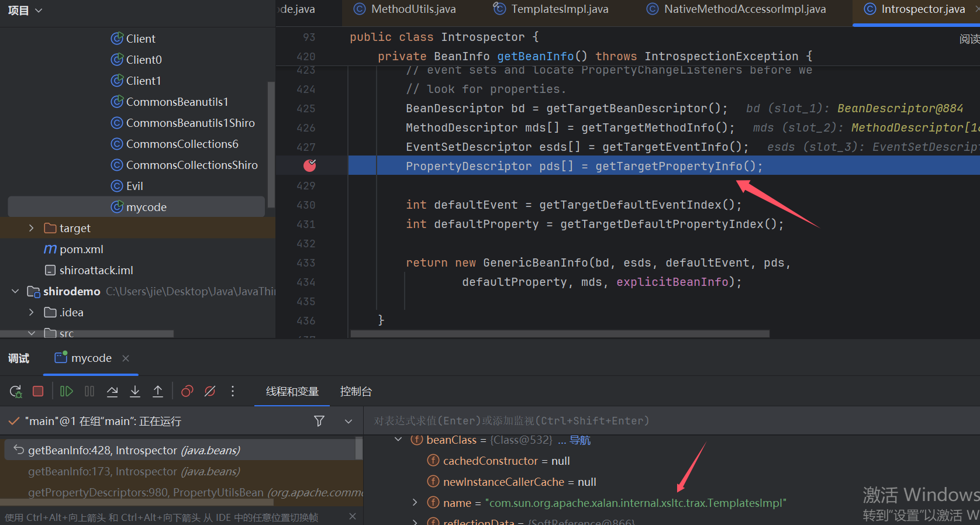
Task: Select frame getBeanInfo:173, Introspector
Action: pyautogui.click(x=134, y=471)
